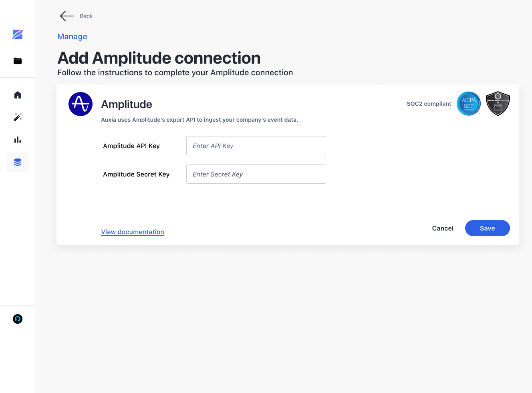Open the Manage breadcrumb link
The width and height of the screenshot is (532, 393).
[72, 36]
